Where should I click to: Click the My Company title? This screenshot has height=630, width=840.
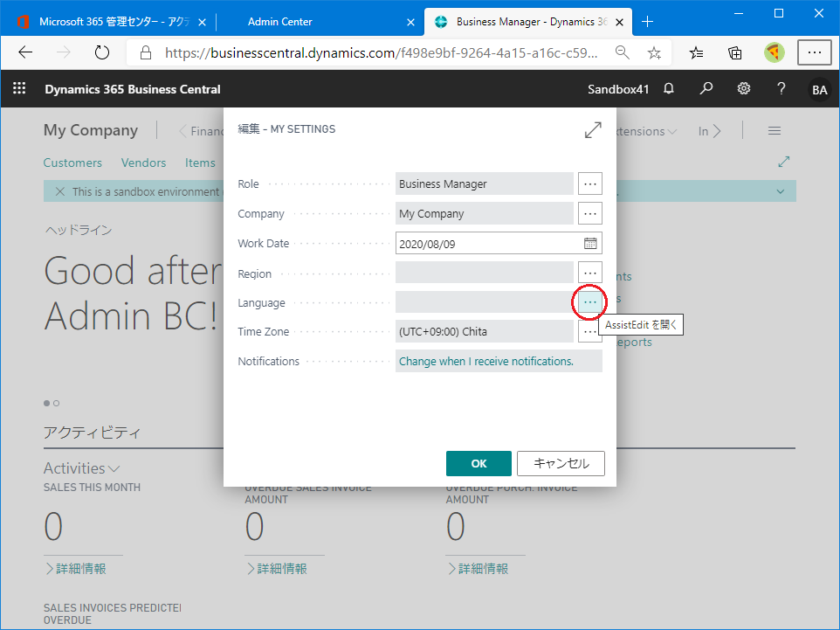pos(91,130)
